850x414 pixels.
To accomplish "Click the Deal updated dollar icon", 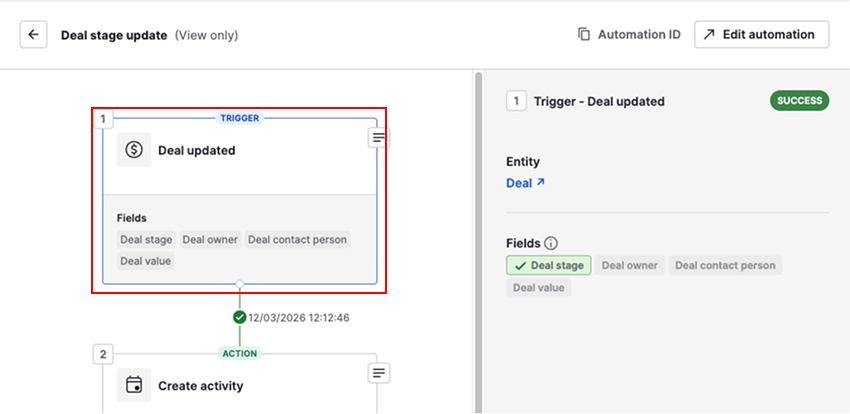I will [x=134, y=150].
